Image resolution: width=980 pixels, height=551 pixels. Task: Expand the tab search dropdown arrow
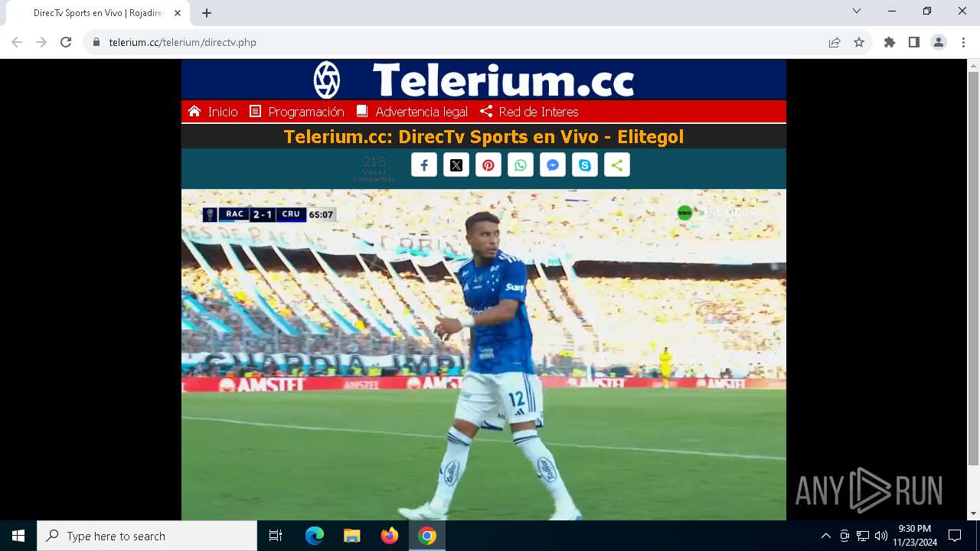[x=857, y=11]
